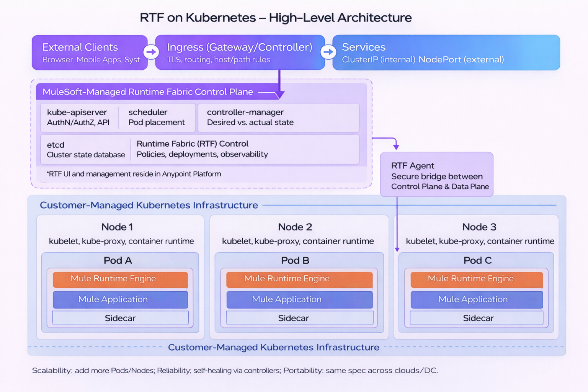The width and height of the screenshot is (588, 392).
Task: Collapse the Node 2 panel
Action: 295,227
